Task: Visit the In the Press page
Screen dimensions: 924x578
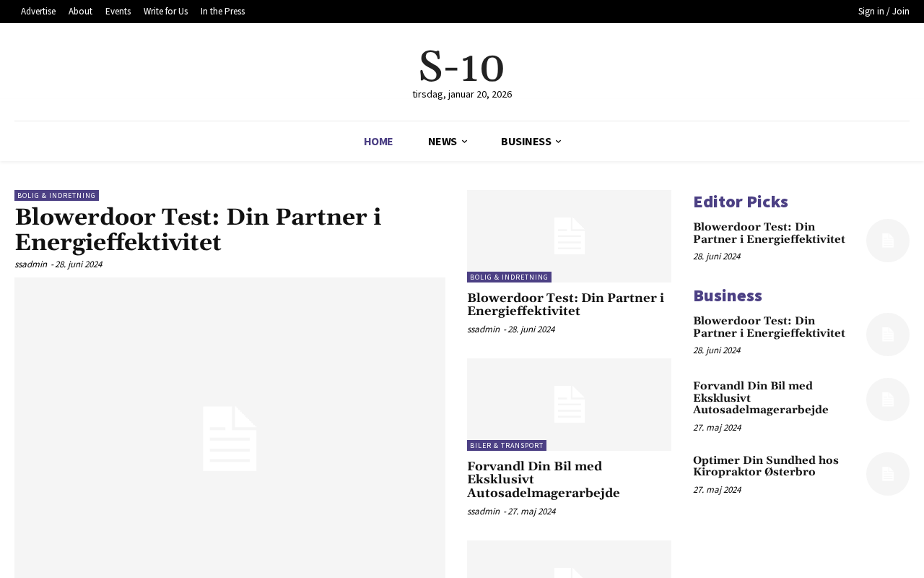Action: click(x=222, y=12)
